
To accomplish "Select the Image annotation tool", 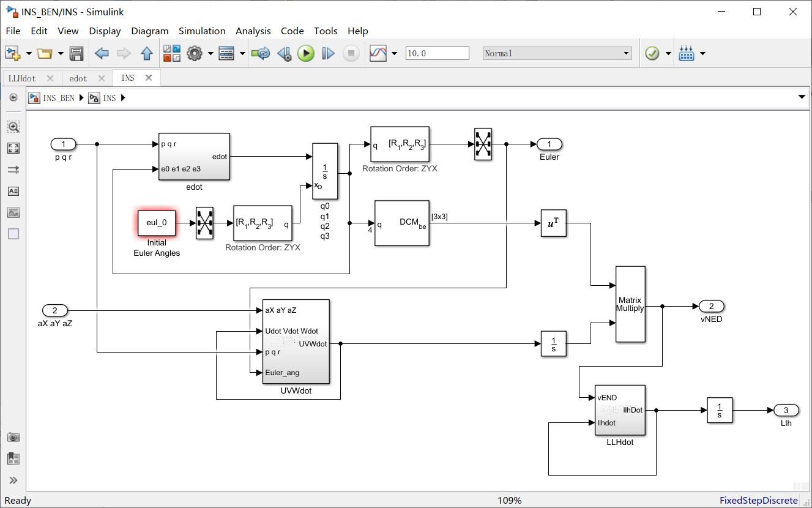I will (x=13, y=212).
